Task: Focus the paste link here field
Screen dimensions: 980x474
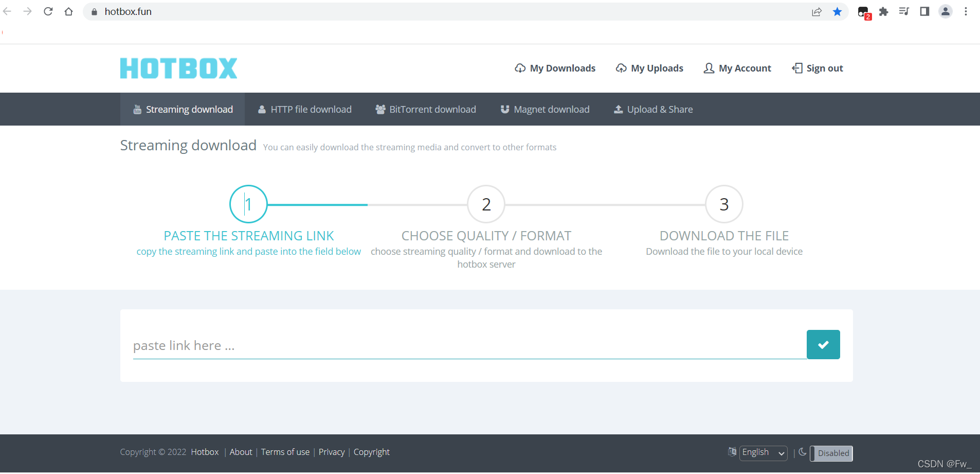Action: coord(469,345)
